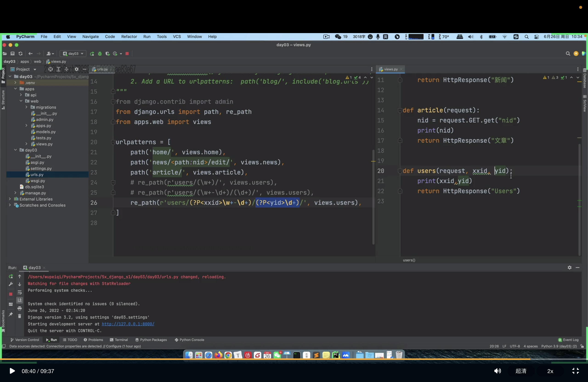The height and width of the screenshot is (382, 588).
Task: Click the video volume speaker icon
Action: (497, 371)
